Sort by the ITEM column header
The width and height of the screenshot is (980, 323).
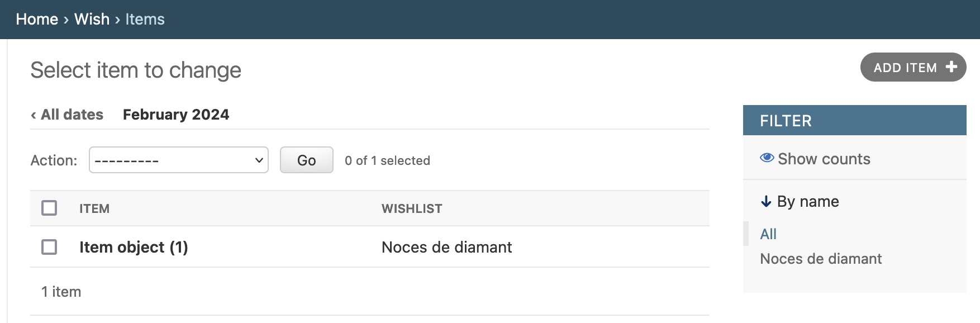pyautogui.click(x=94, y=208)
